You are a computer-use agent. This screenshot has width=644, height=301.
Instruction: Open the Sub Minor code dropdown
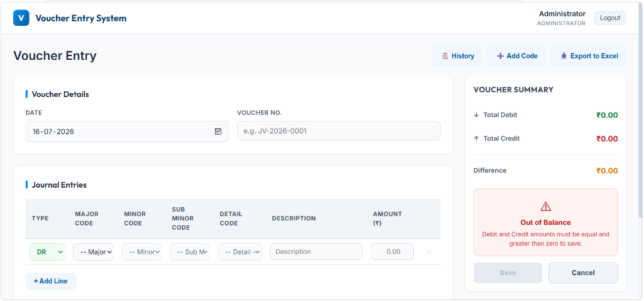tap(189, 252)
